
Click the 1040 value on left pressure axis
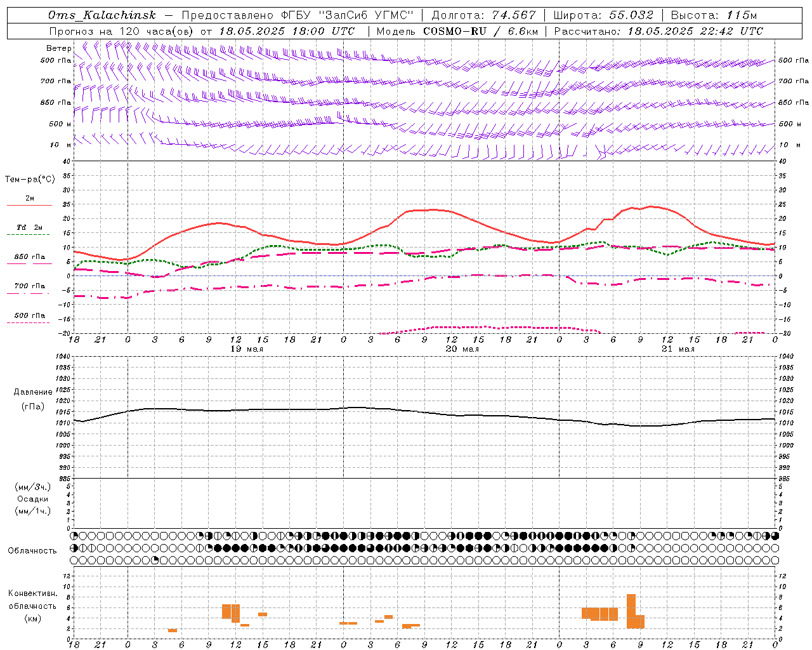tap(62, 357)
